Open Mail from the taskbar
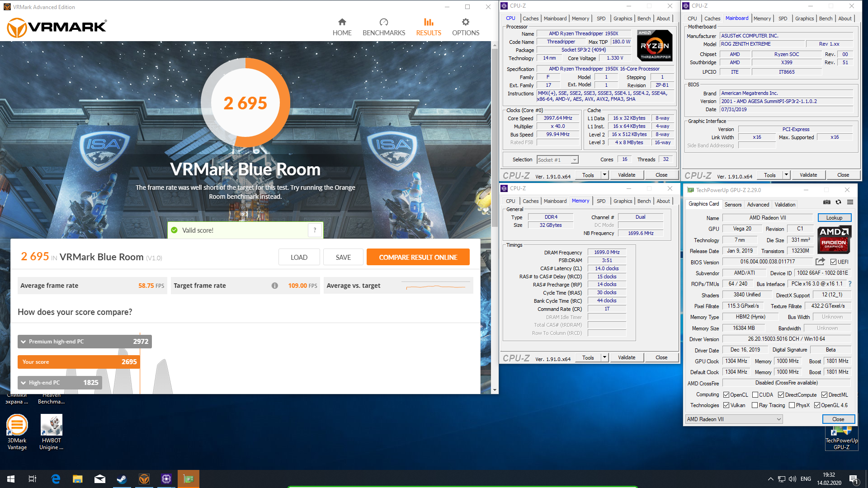868x488 pixels. [100, 479]
